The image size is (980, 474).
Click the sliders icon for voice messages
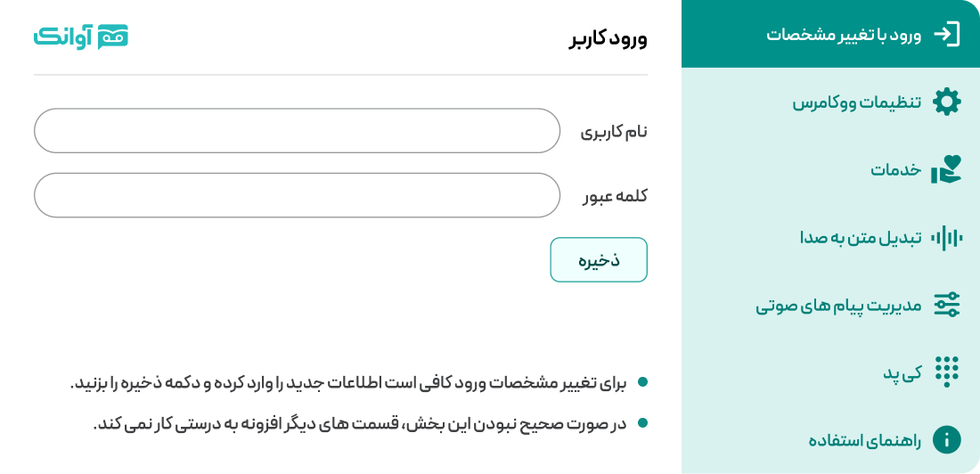[946, 305]
